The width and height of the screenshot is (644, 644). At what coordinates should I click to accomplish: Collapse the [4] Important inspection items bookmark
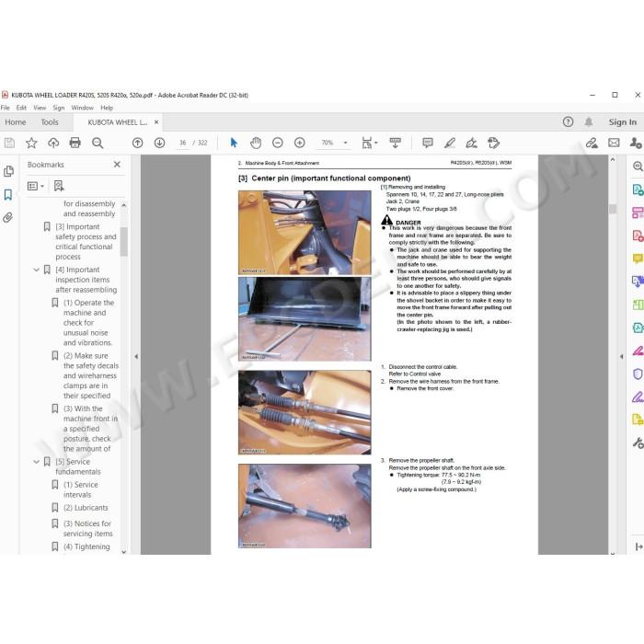coord(36,270)
